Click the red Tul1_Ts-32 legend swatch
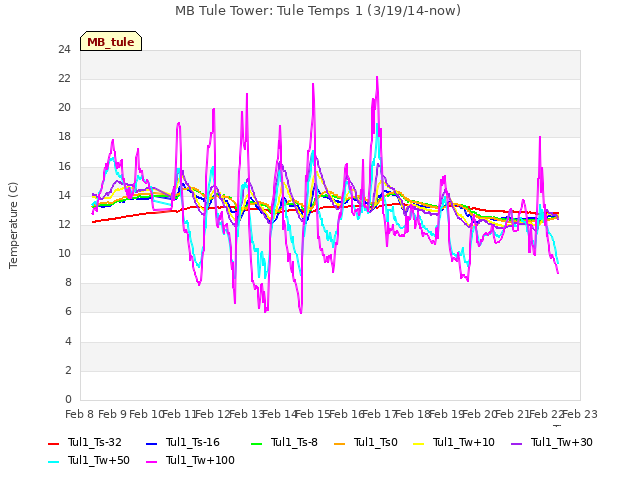640x480 pixels. pos(53,443)
